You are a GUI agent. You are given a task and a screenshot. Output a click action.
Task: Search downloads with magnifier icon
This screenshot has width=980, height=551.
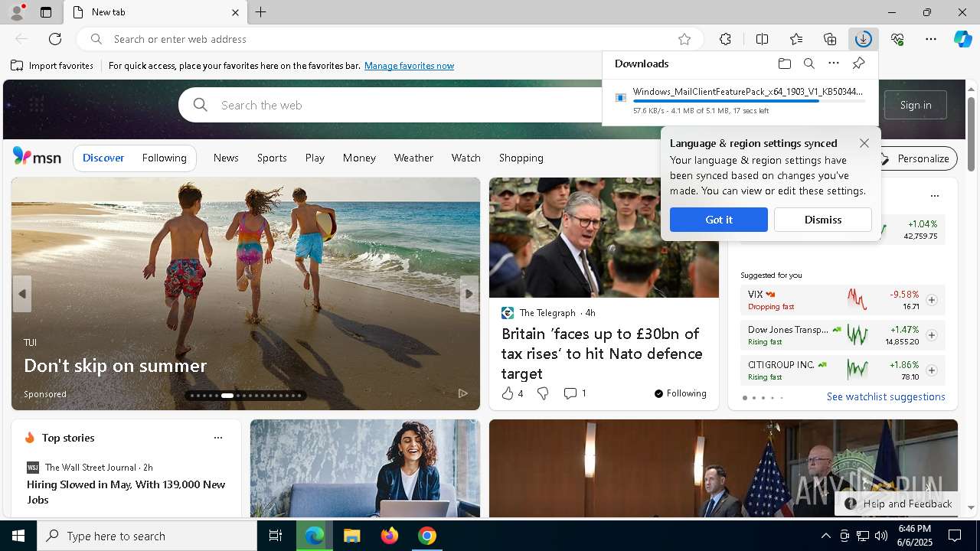tap(809, 64)
